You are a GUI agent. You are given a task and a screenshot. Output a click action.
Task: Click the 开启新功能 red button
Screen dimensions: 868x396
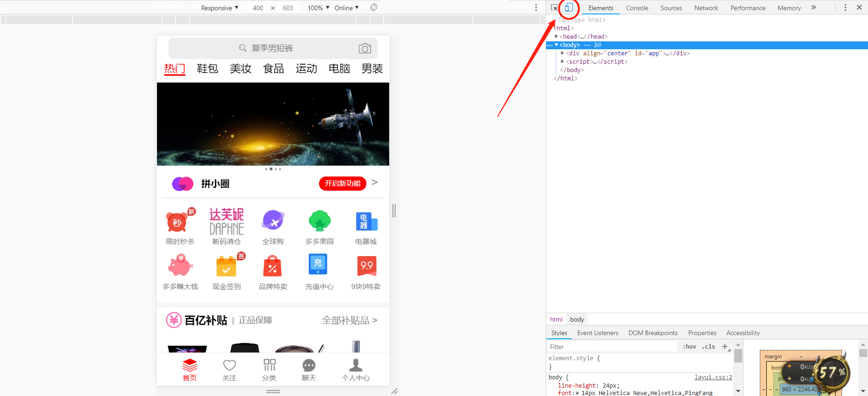343,184
